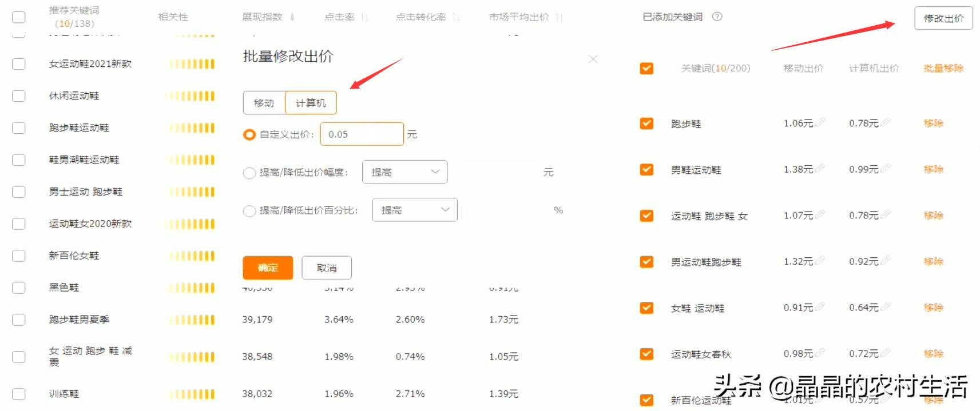Edit computer bid pencil for 女鞋 运动鞋

pyautogui.click(x=886, y=307)
